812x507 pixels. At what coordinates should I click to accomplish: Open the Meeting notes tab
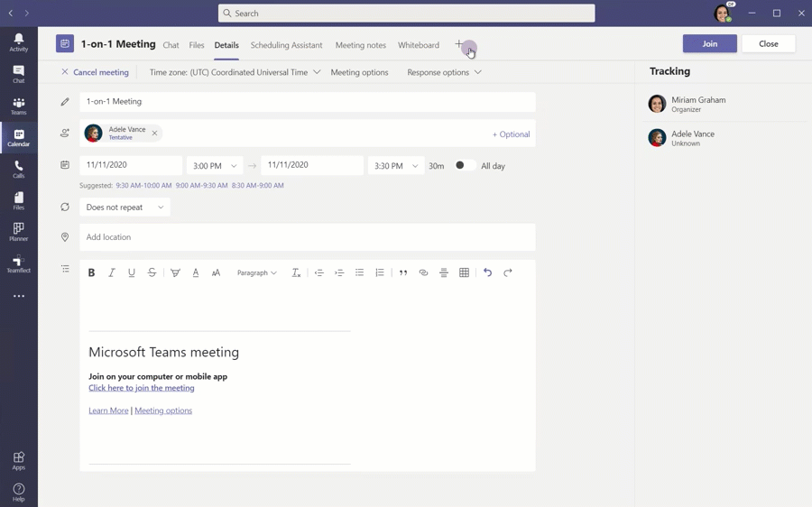click(361, 45)
